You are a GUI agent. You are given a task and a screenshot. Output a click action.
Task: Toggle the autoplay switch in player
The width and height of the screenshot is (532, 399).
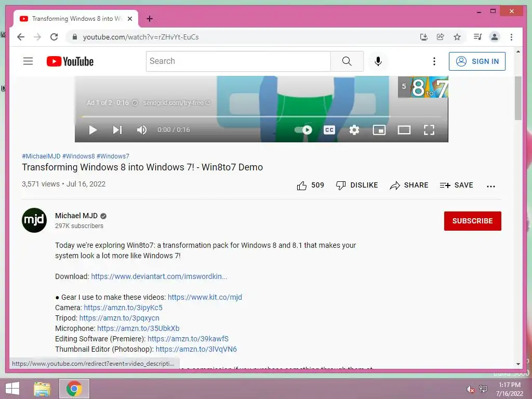[303, 130]
